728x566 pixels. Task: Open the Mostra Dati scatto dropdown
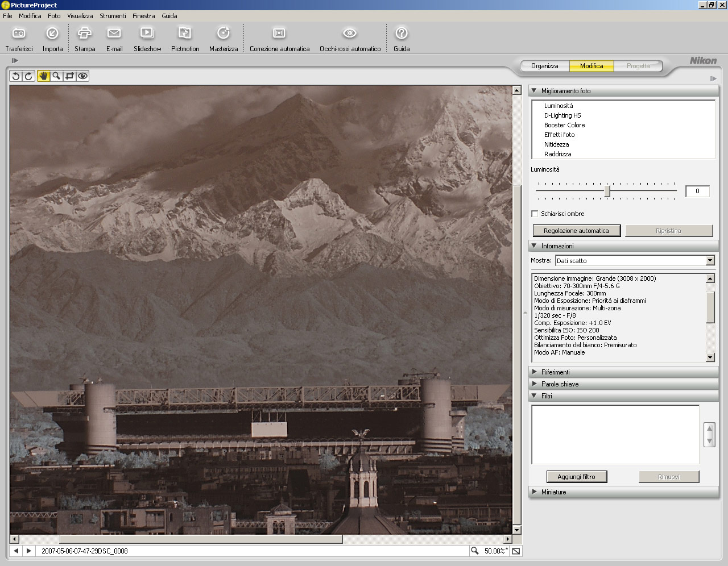[x=710, y=261]
